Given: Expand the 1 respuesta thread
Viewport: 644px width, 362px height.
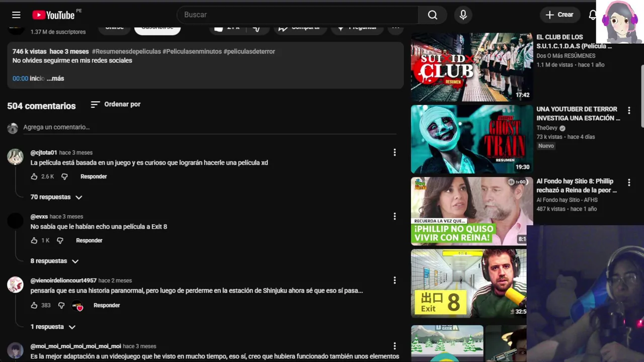Looking at the screenshot, I should 53,327.
